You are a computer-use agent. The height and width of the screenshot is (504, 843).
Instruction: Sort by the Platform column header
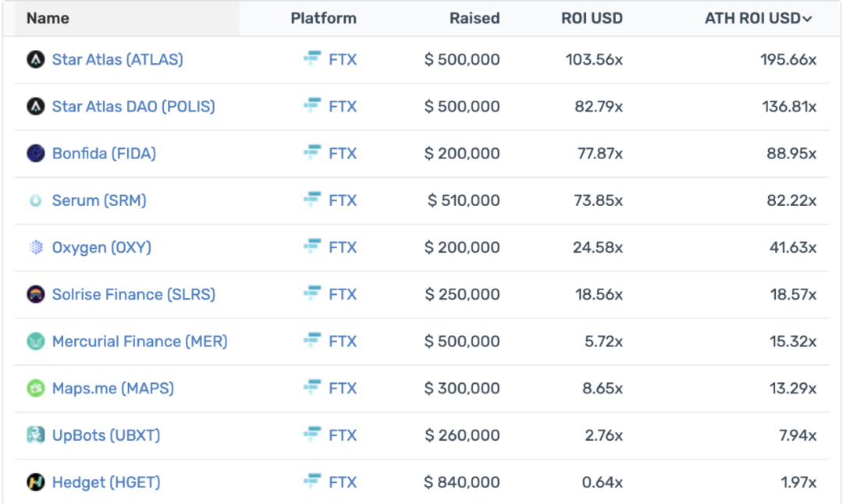[x=323, y=18]
